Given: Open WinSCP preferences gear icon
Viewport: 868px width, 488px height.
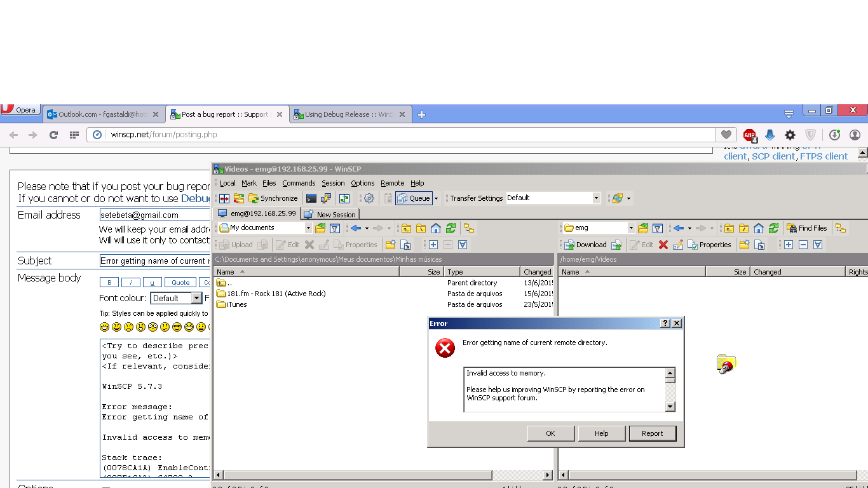Looking at the screenshot, I should point(369,198).
